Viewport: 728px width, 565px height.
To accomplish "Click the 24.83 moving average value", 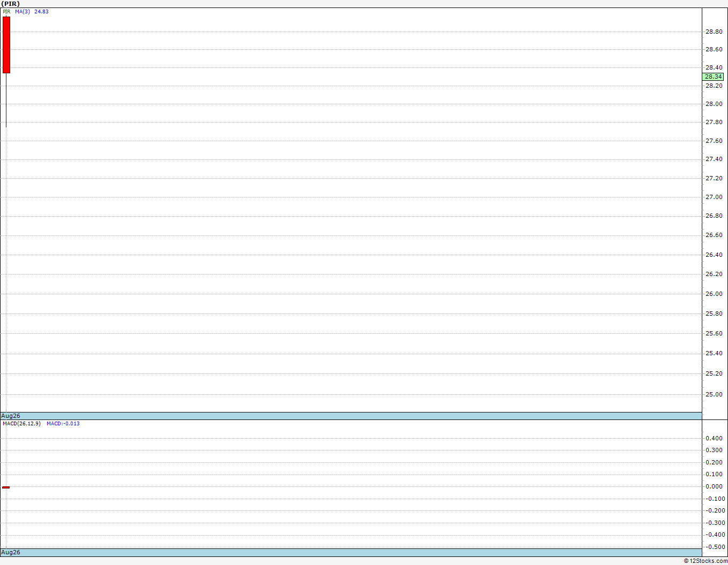I will tap(41, 11).
